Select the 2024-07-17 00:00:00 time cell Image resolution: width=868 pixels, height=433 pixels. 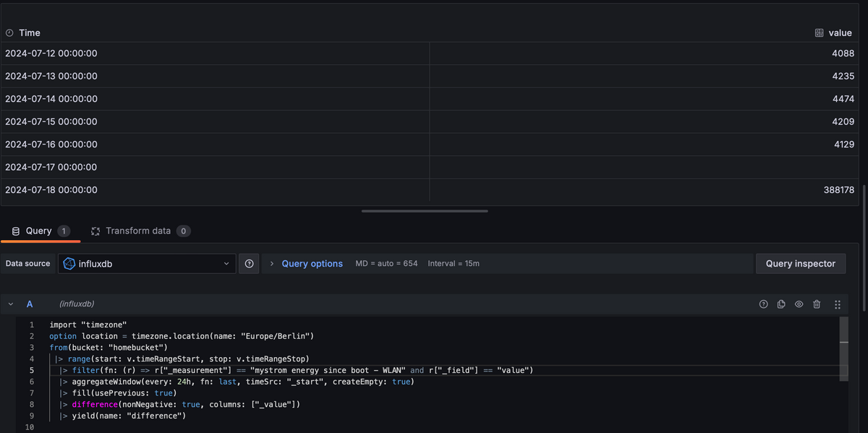click(x=215, y=167)
